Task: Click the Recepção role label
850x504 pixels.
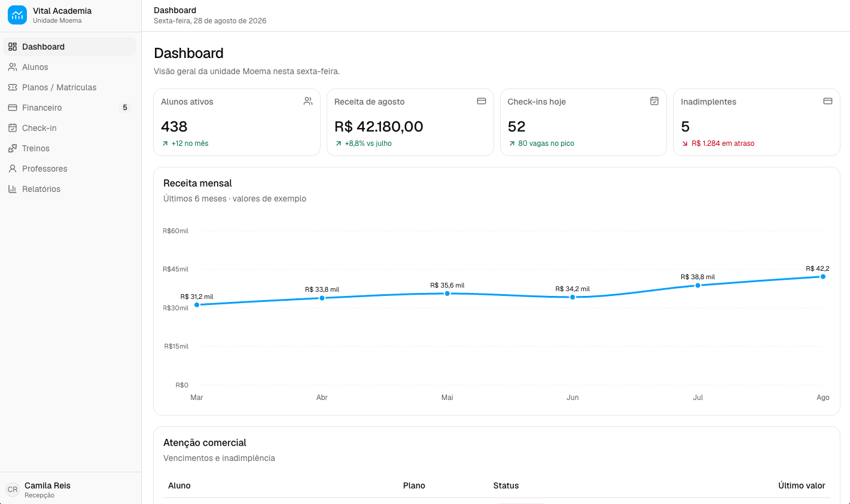Action: 39,495
